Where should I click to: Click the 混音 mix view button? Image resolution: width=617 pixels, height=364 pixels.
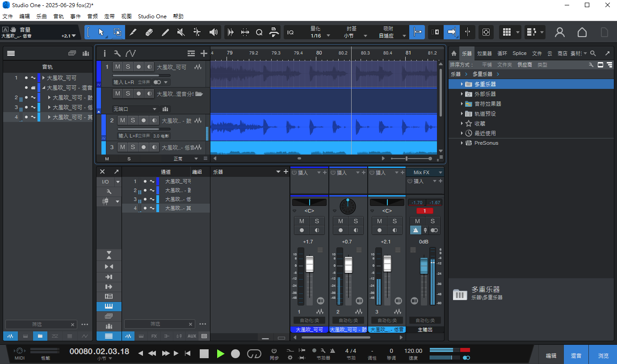click(576, 356)
